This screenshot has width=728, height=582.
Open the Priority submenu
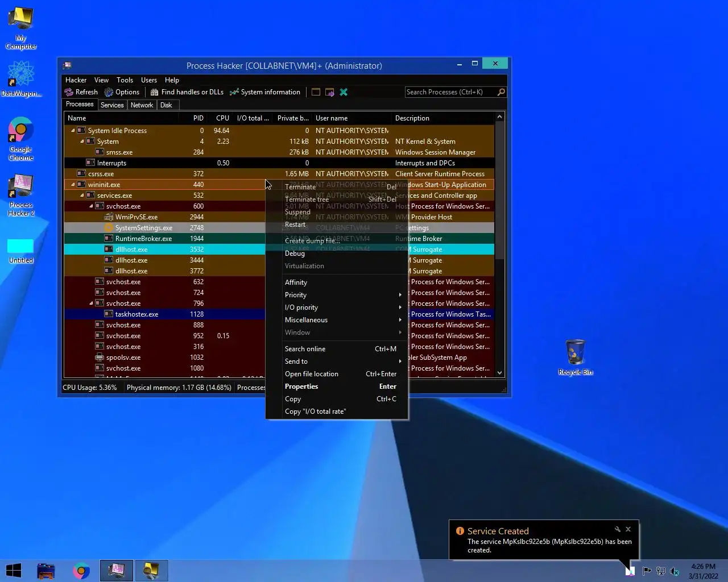(337, 295)
